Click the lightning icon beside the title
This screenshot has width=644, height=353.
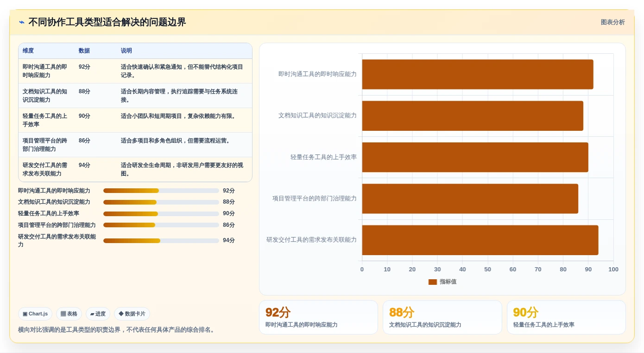click(x=22, y=22)
